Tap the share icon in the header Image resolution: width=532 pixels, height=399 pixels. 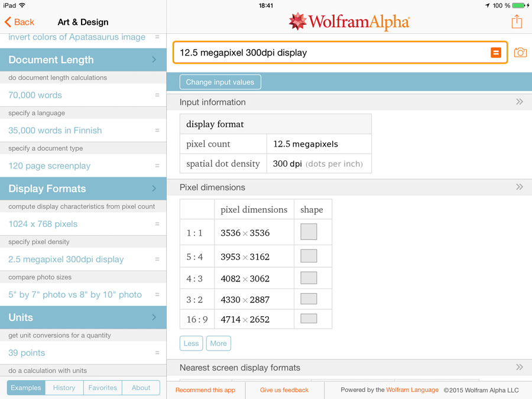[517, 22]
